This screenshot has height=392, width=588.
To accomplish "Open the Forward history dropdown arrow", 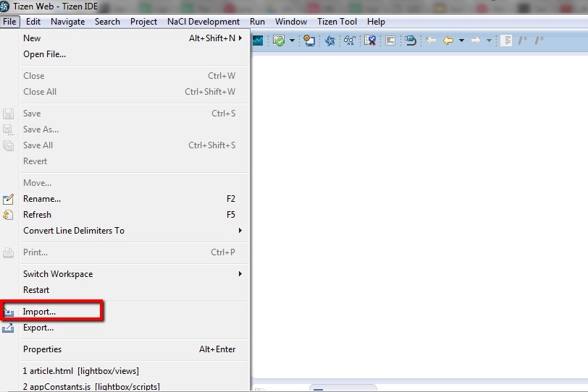I will pyautogui.click(x=489, y=41).
